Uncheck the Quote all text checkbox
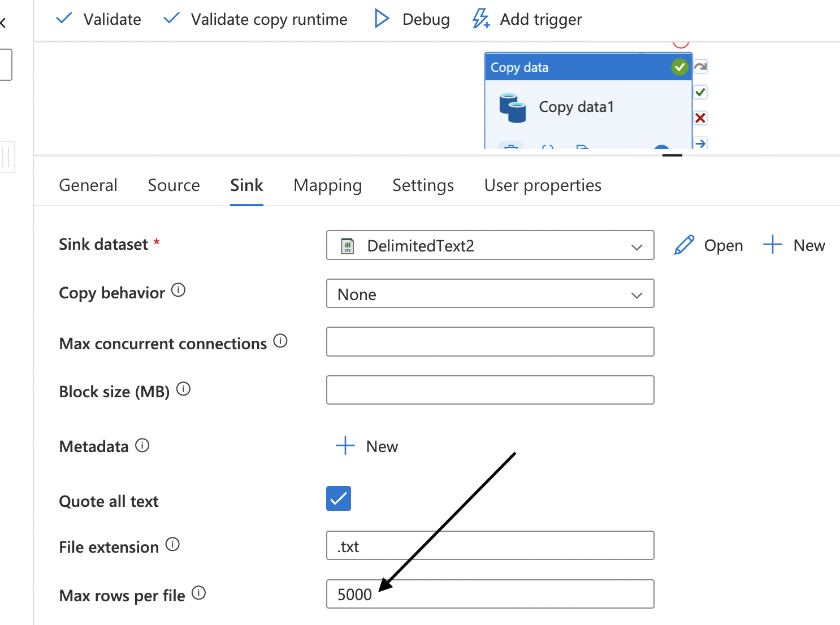The width and height of the screenshot is (840, 625). pos(338,498)
